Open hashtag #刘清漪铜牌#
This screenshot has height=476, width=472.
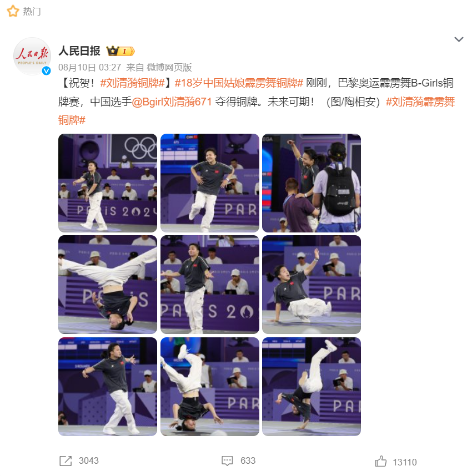click(x=132, y=83)
